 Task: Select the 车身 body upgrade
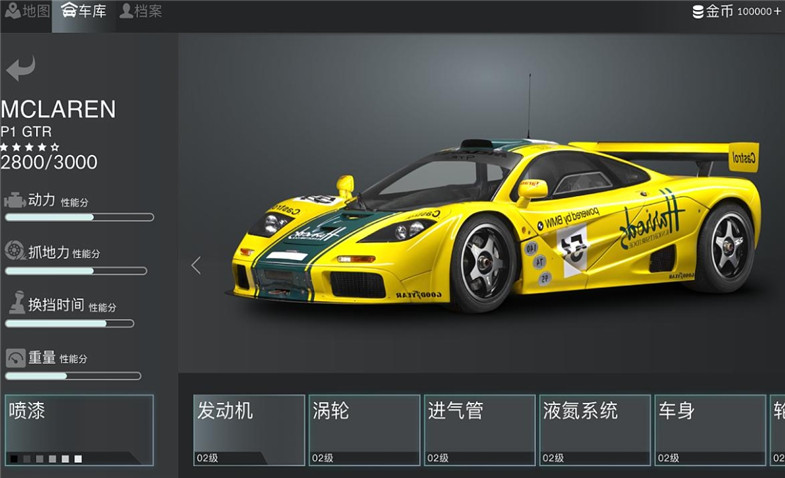(710, 430)
